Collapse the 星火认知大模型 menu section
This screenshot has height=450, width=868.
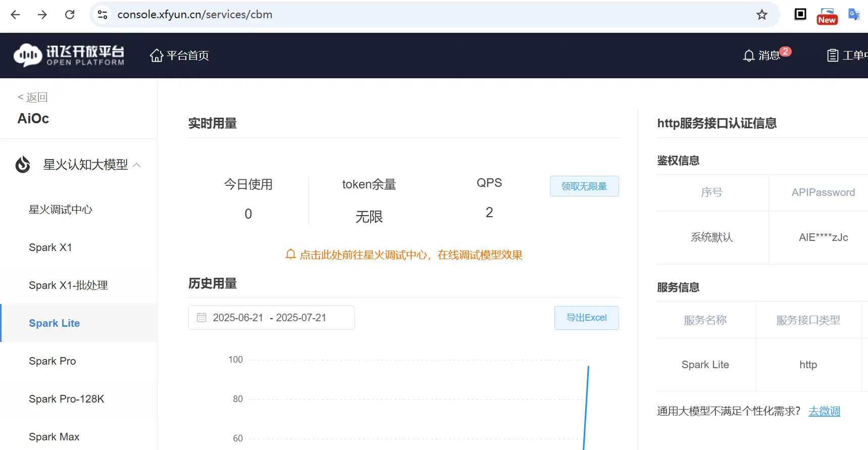point(136,165)
